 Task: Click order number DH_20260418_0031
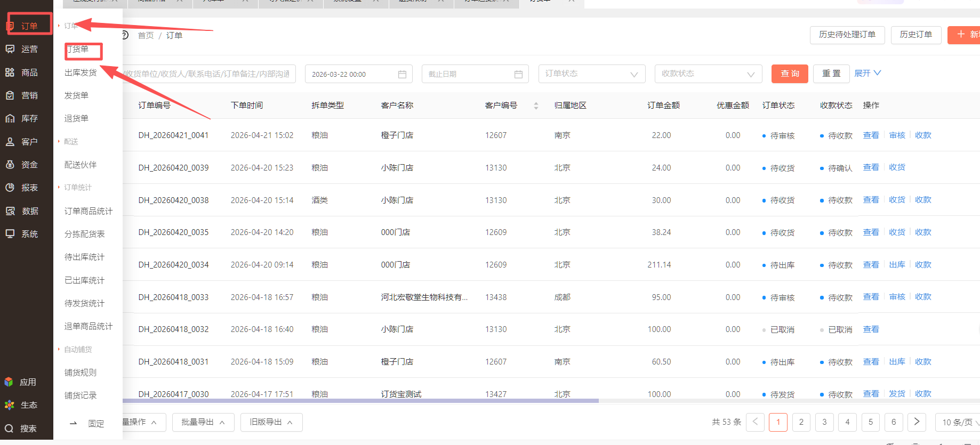tap(174, 362)
